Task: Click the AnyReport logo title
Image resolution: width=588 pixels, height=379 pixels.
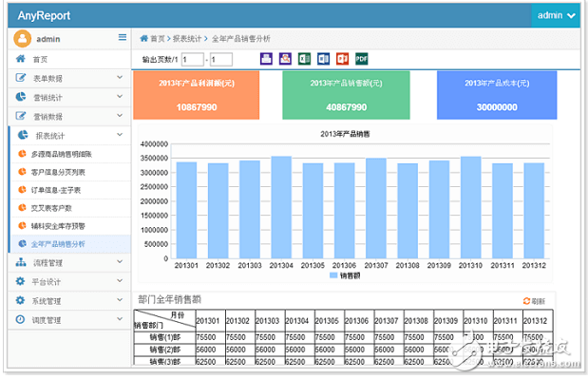Action: click(x=44, y=16)
